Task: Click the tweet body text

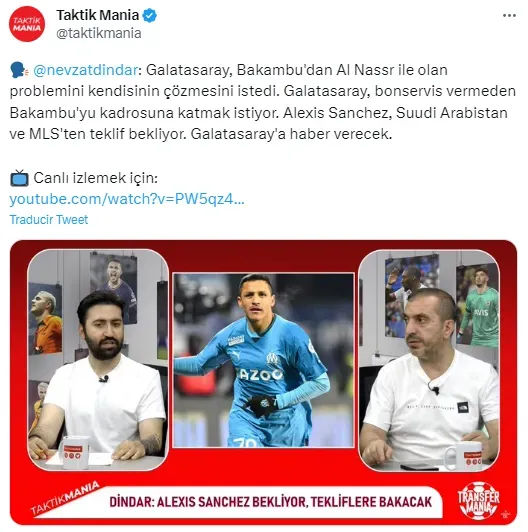Action: point(263,102)
